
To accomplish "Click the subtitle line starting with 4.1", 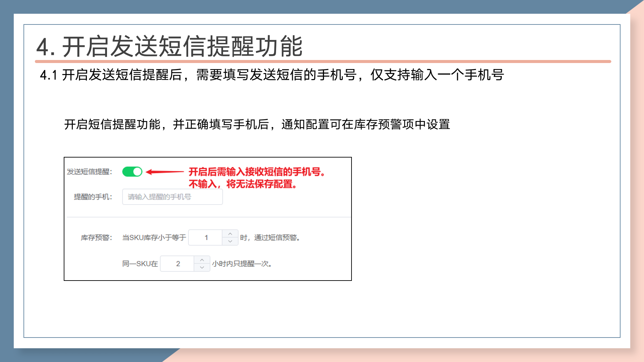I will pyautogui.click(x=272, y=75).
